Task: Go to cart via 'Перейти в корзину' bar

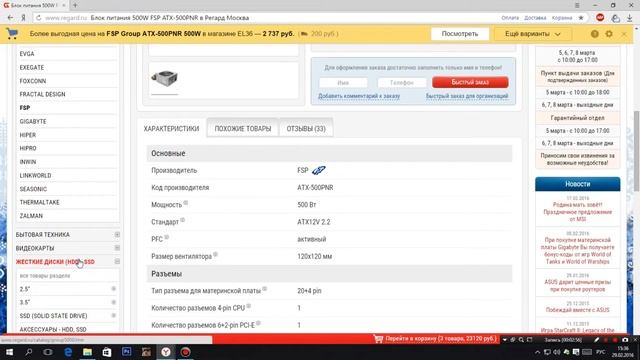Action: coord(436,339)
